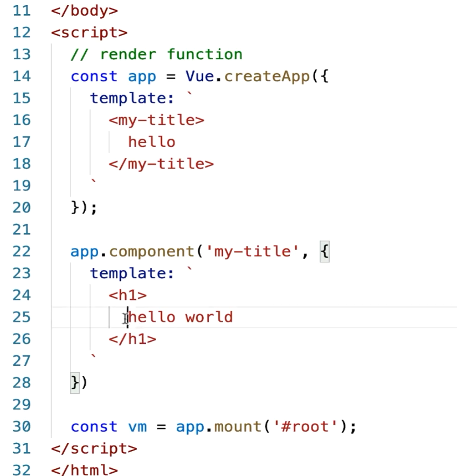
Task: Click the closing </body> tag
Action: [84, 11]
